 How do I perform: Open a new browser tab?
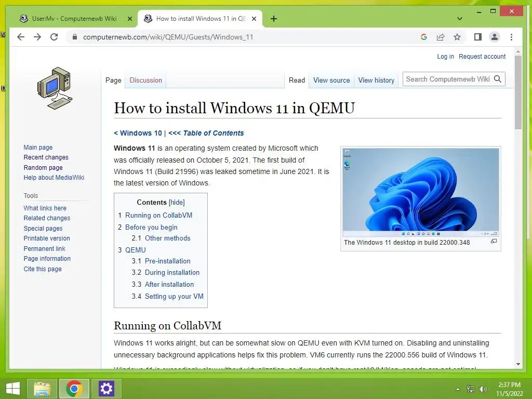pyautogui.click(x=274, y=19)
